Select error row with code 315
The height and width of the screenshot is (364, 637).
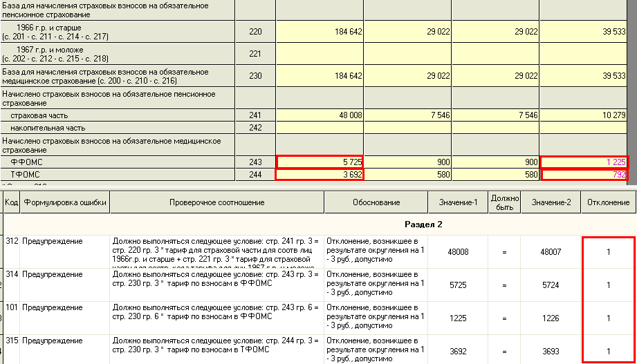pyautogui.click(x=320, y=349)
